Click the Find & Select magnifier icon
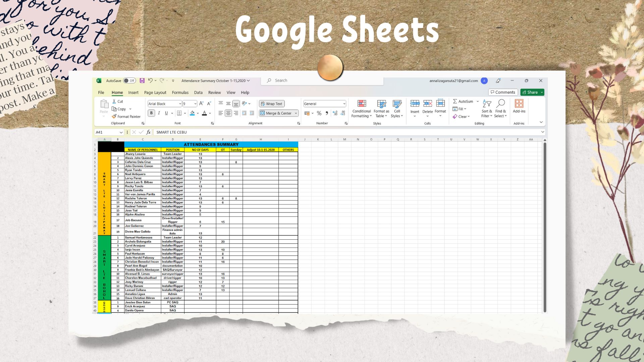644x362 pixels. coord(501,103)
